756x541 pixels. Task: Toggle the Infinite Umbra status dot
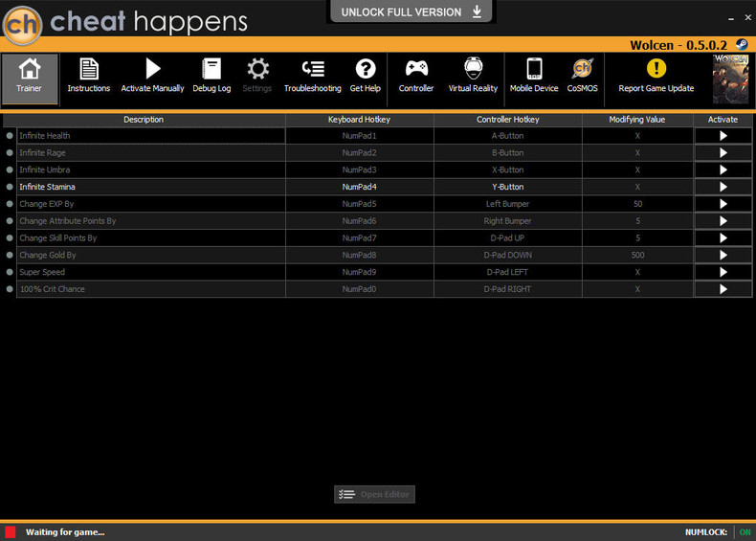pyautogui.click(x=10, y=169)
